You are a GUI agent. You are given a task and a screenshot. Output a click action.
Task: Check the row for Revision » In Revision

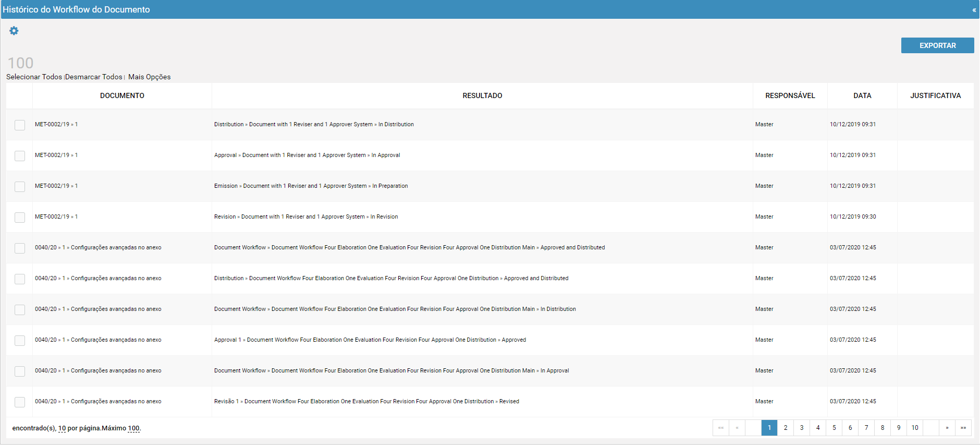[20, 218]
